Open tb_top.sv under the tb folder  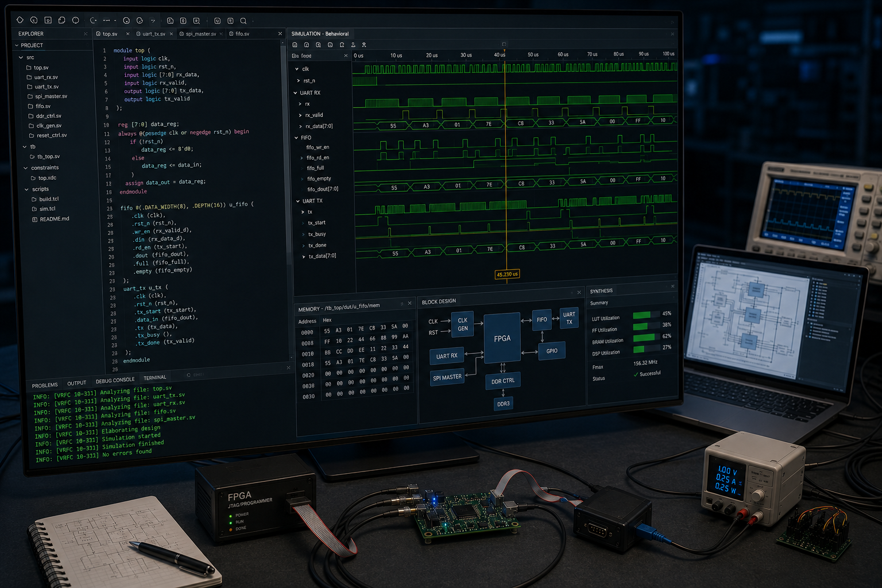click(x=45, y=156)
